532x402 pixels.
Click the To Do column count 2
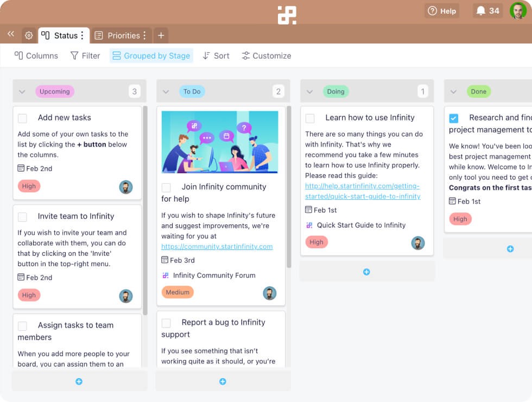(x=278, y=91)
